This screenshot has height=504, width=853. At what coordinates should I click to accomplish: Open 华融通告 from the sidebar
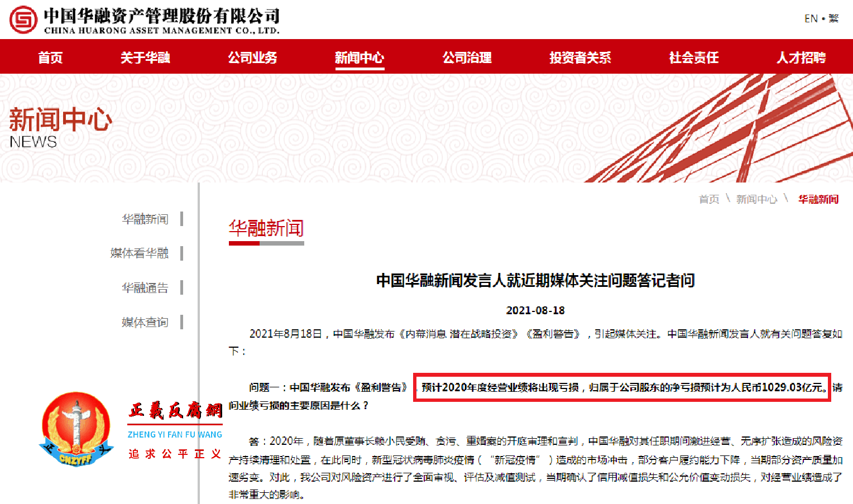click(145, 287)
